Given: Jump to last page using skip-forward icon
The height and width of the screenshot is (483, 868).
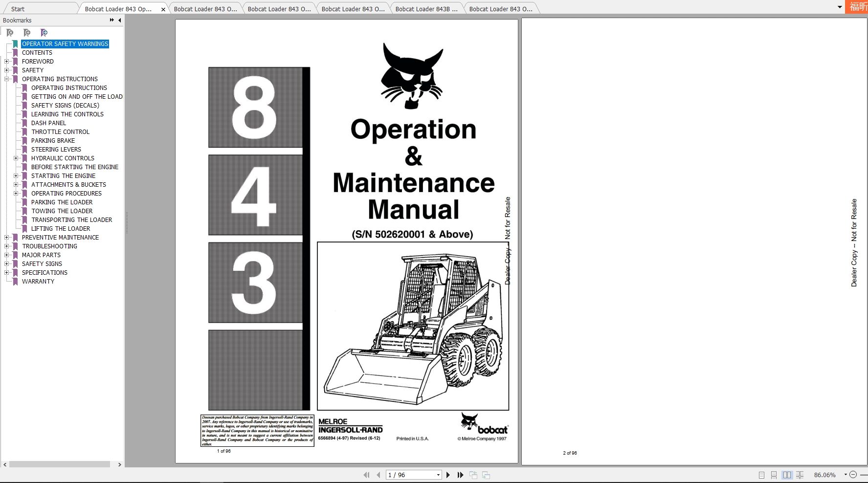Looking at the screenshot, I should pyautogui.click(x=460, y=475).
